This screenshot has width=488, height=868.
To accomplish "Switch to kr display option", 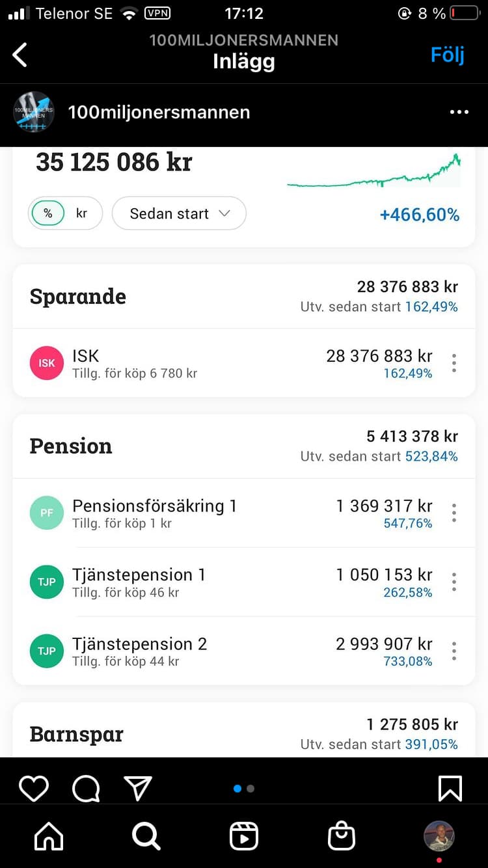I will pyautogui.click(x=82, y=213).
